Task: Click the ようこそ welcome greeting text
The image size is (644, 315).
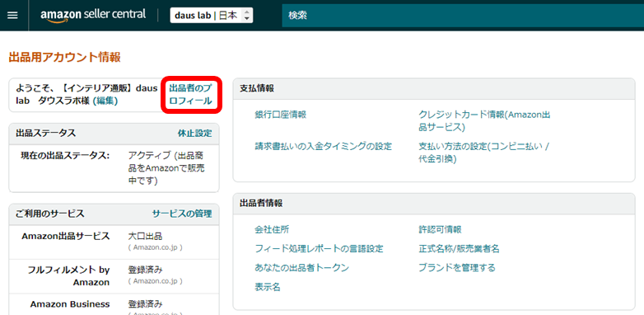Action: click(86, 94)
